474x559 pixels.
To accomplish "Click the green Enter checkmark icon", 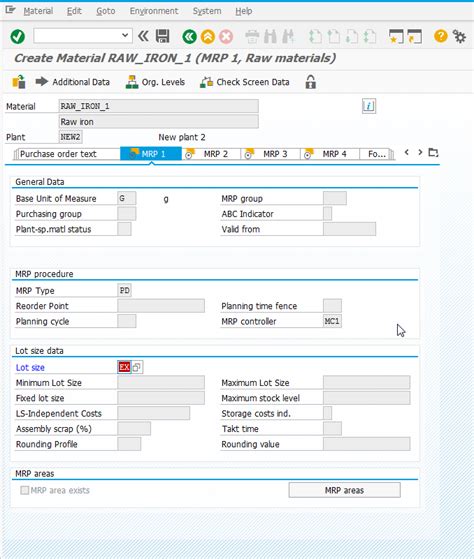I will pyautogui.click(x=17, y=36).
